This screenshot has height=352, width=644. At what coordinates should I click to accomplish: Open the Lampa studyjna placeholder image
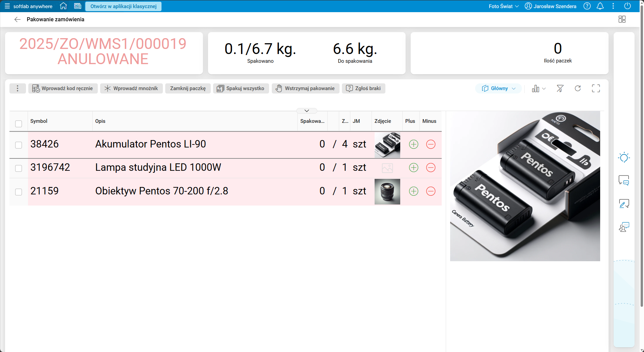[x=387, y=168]
